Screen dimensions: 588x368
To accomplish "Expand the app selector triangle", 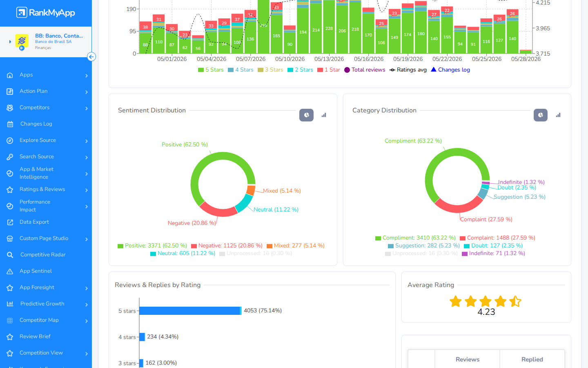I will click(10, 42).
